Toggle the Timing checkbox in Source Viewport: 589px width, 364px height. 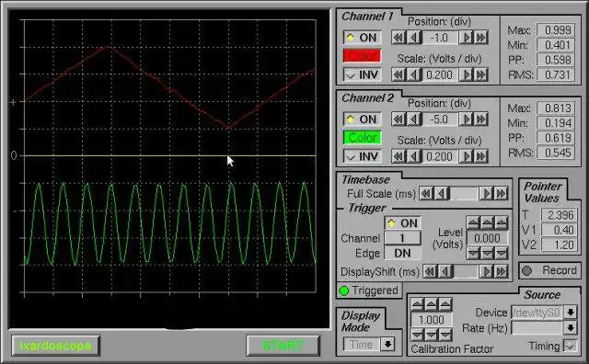pos(571,346)
